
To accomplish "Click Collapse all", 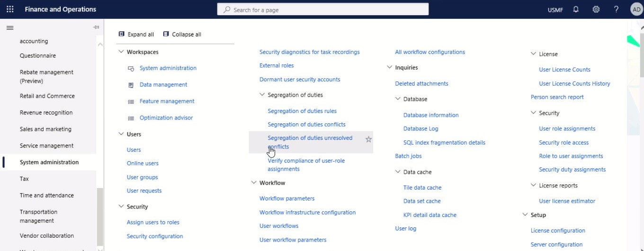I will [x=182, y=34].
